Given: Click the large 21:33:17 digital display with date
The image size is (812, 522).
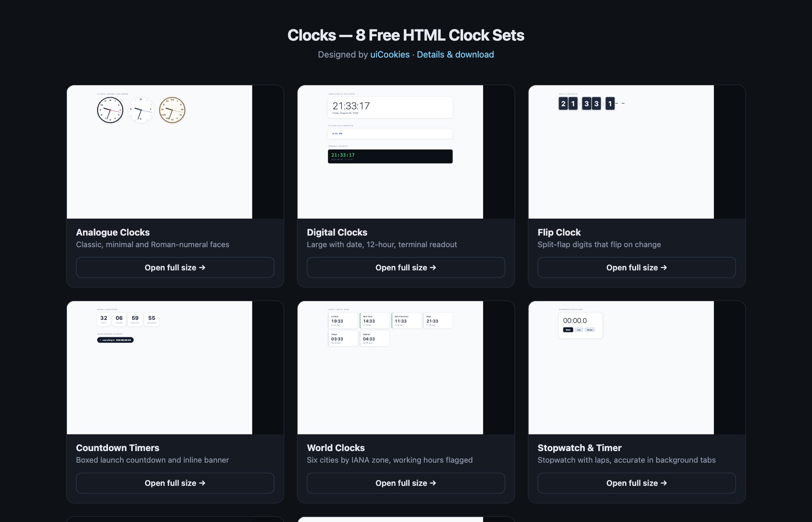Looking at the screenshot, I should pos(390,108).
